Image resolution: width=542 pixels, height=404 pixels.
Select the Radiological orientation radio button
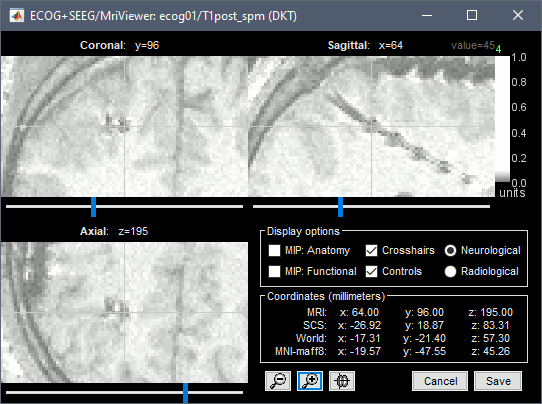coord(450,271)
